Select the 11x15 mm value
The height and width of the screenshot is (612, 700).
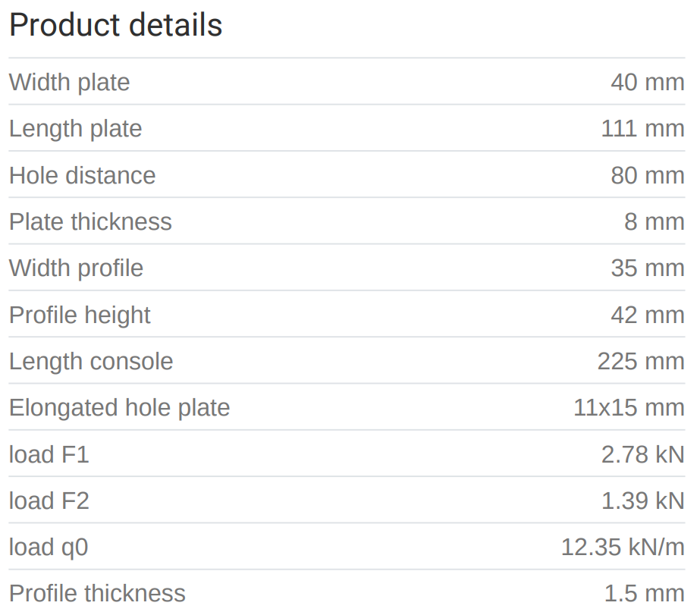click(x=629, y=407)
